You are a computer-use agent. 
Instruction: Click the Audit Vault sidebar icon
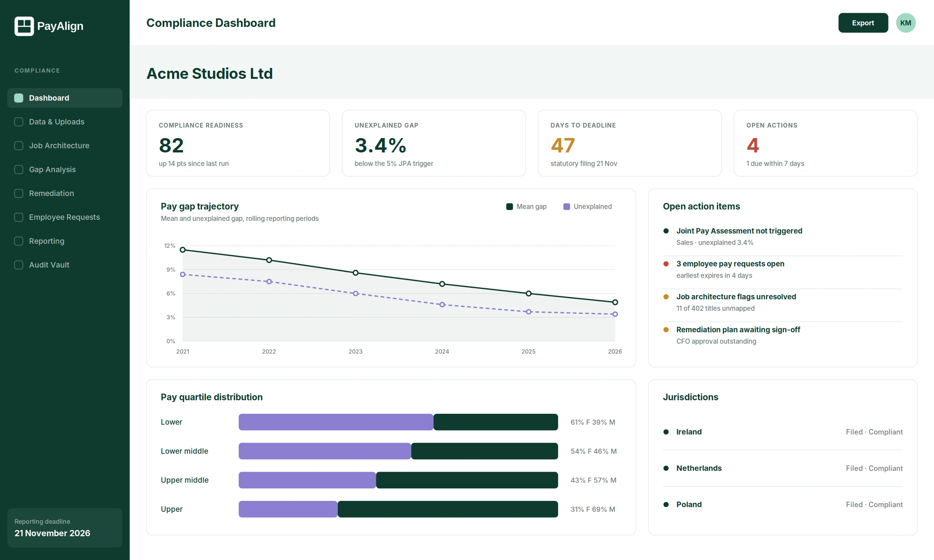(19, 265)
